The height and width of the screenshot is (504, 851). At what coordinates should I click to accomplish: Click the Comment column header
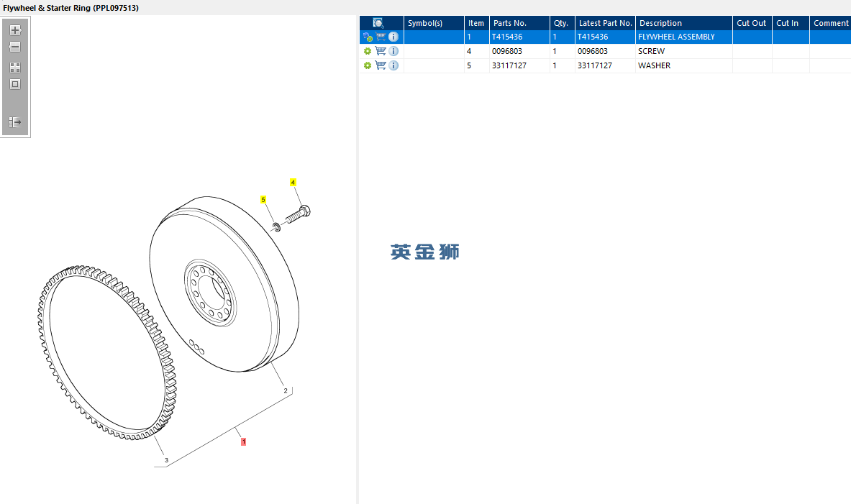(x=830, y=23)
